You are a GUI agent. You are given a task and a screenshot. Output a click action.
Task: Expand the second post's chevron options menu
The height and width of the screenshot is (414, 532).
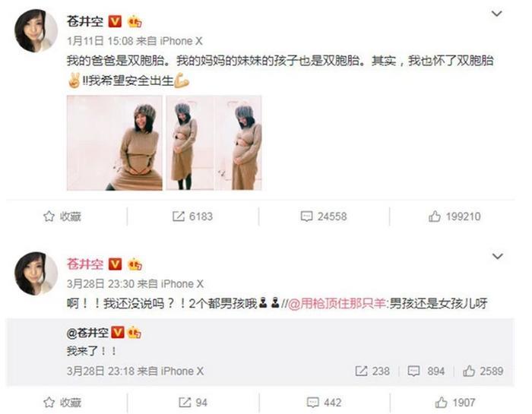point(497,256)
